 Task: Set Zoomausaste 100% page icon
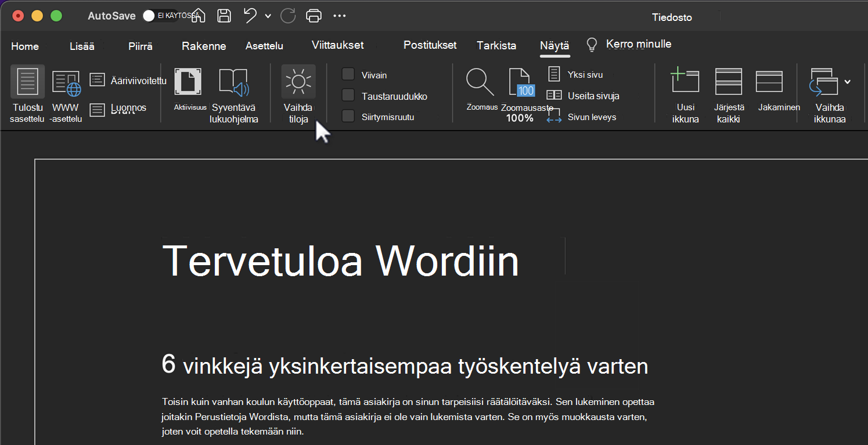point(521,82)
